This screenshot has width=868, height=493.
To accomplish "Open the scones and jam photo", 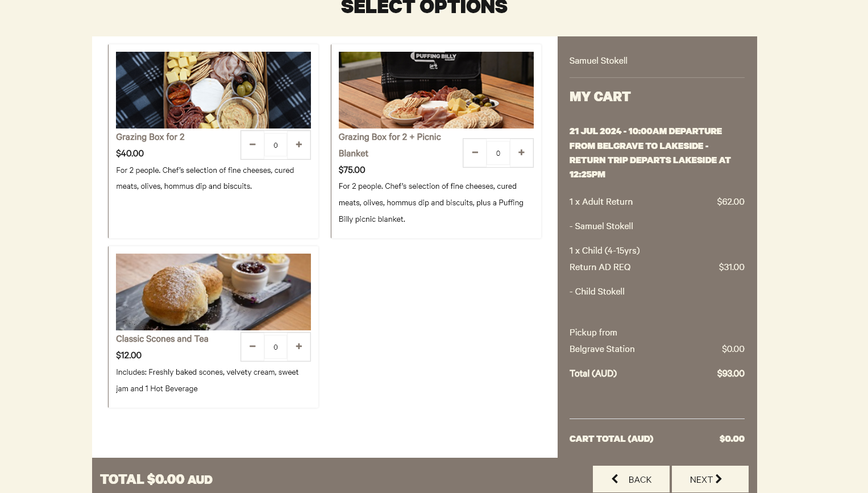I will (213, 292).
